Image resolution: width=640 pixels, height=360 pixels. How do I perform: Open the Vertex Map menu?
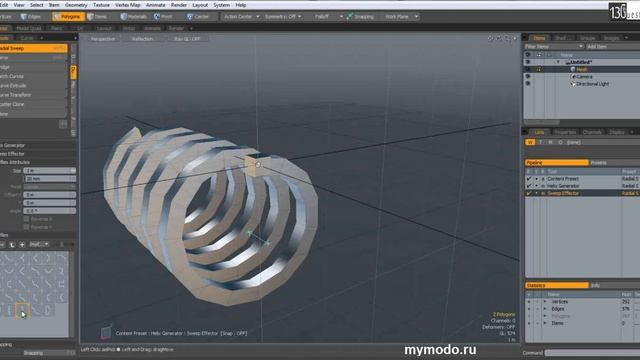point(128,5)
